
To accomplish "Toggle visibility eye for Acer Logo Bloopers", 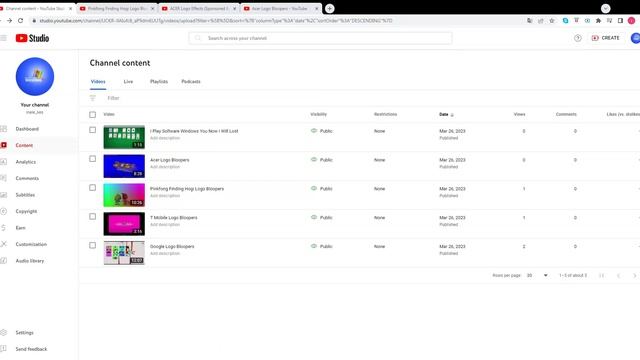I will pyautogui.click(x=314, y=160).
